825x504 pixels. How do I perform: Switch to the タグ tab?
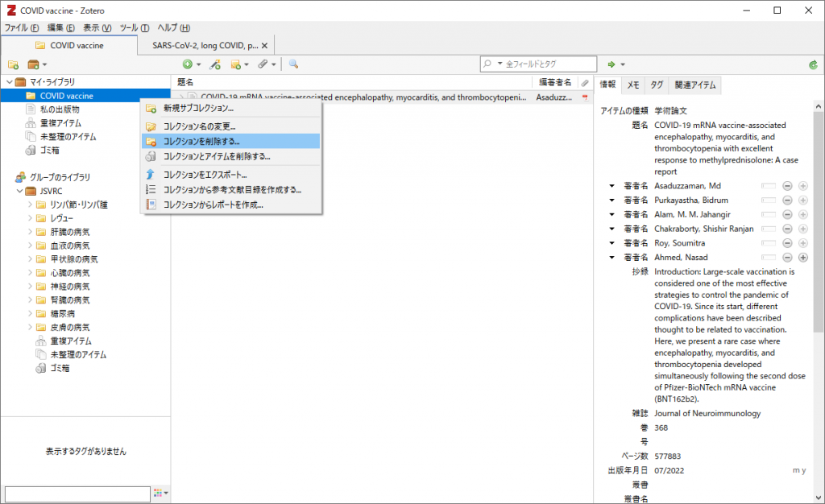tap(657, 85)
